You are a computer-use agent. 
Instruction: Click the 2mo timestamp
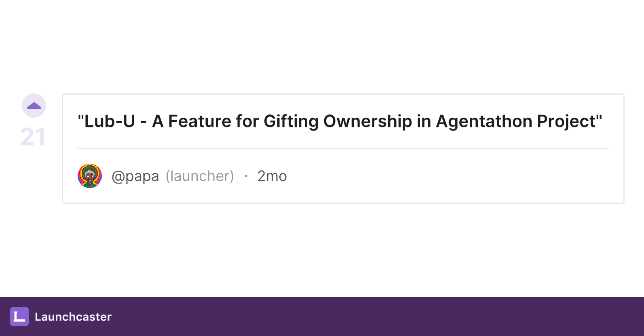click(x=272, y=176)
